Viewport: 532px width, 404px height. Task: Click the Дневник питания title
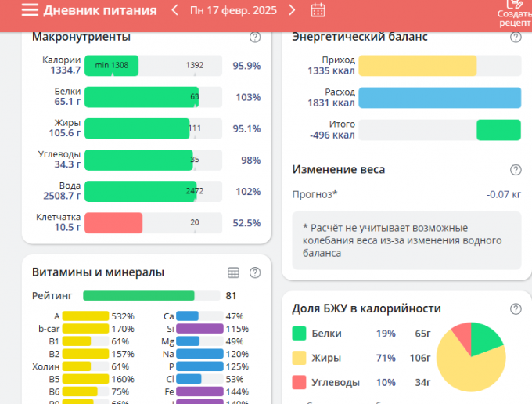[99, 10]
